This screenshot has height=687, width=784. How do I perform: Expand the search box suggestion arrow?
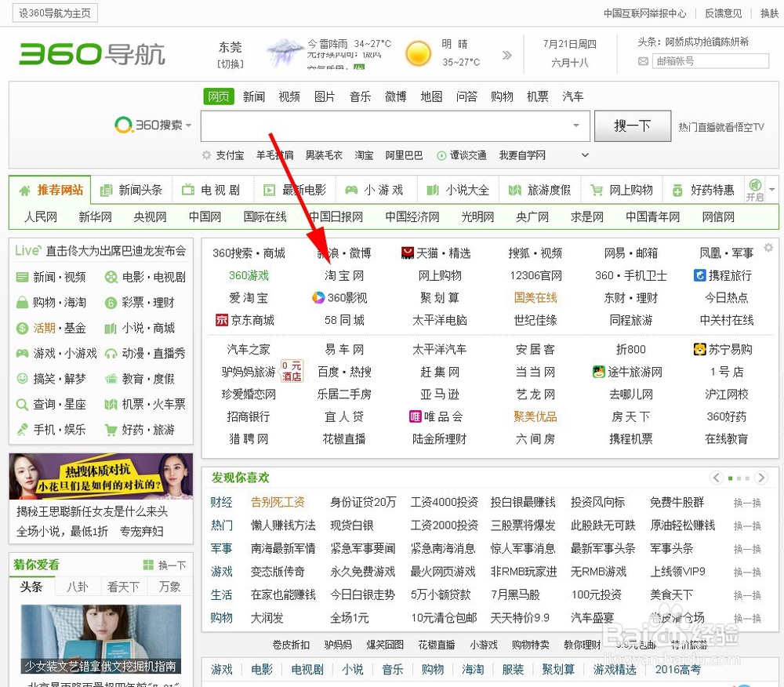(576, 125)
